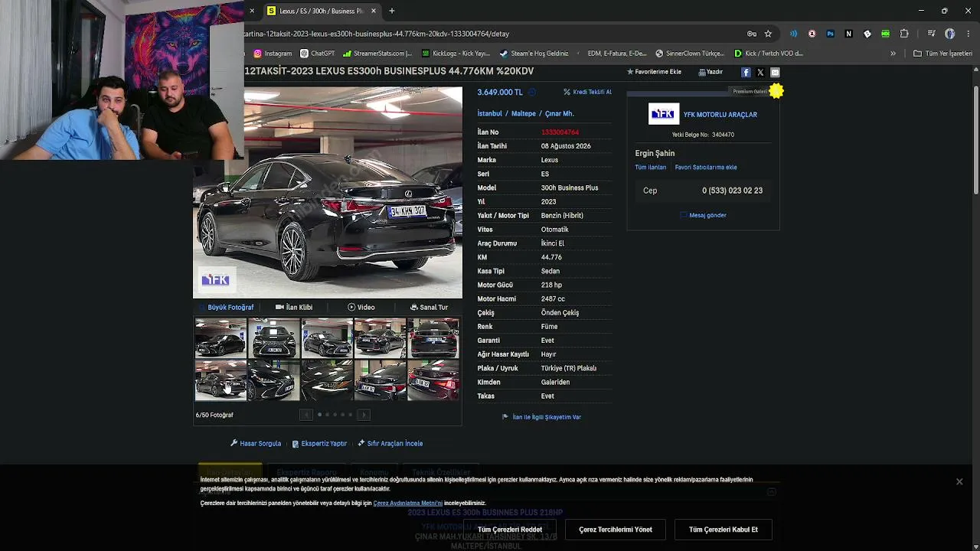Open the YFK MOTORLU ARAÇLAR seller page

pyautogui.click(x=720, y=115)
